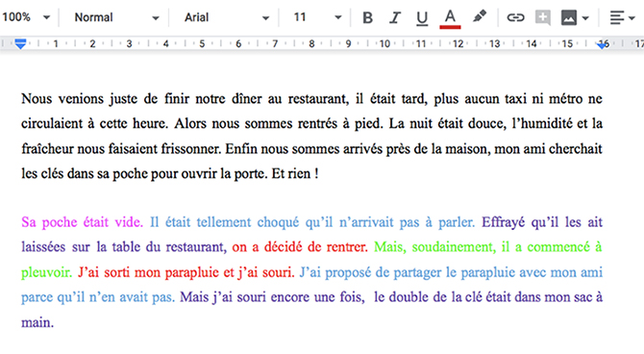Select the highlight color pen icon
644x354 pixels.
tap(480, 17)
